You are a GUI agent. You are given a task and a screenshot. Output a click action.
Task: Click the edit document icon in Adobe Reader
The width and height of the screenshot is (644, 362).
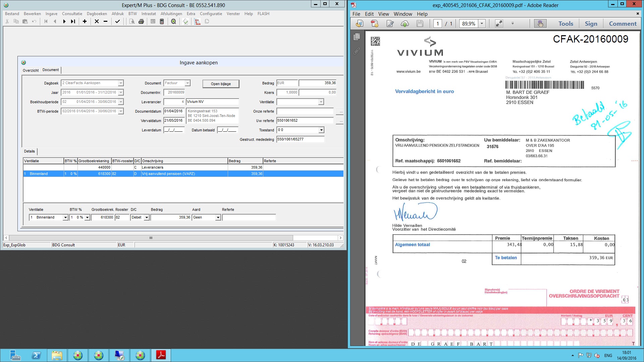[390, 23]
